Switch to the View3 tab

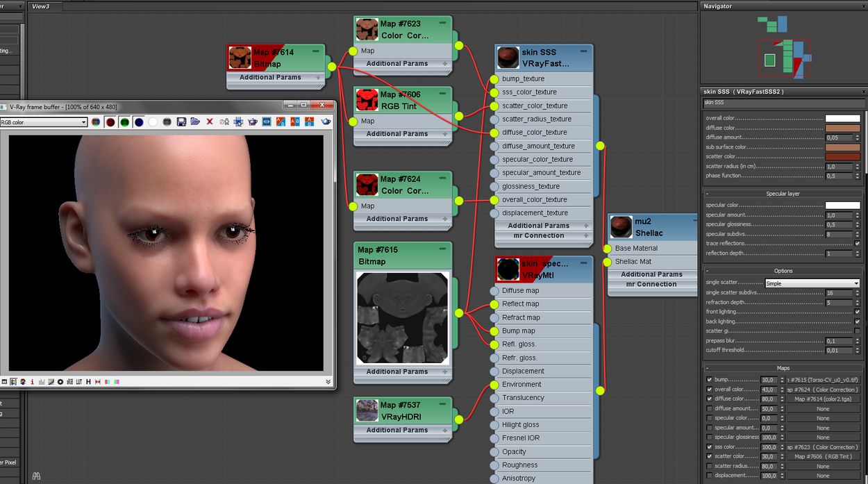tap(41, 6)
